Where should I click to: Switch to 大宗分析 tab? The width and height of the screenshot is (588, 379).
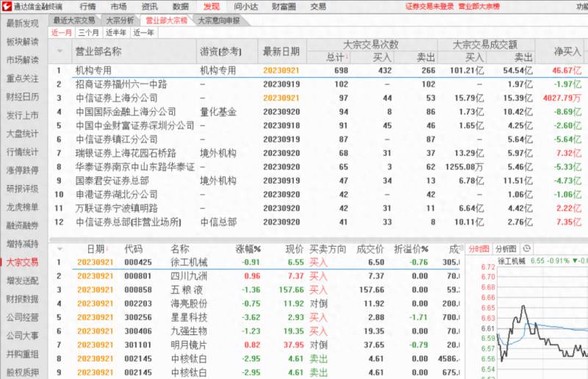click(120, 21)
